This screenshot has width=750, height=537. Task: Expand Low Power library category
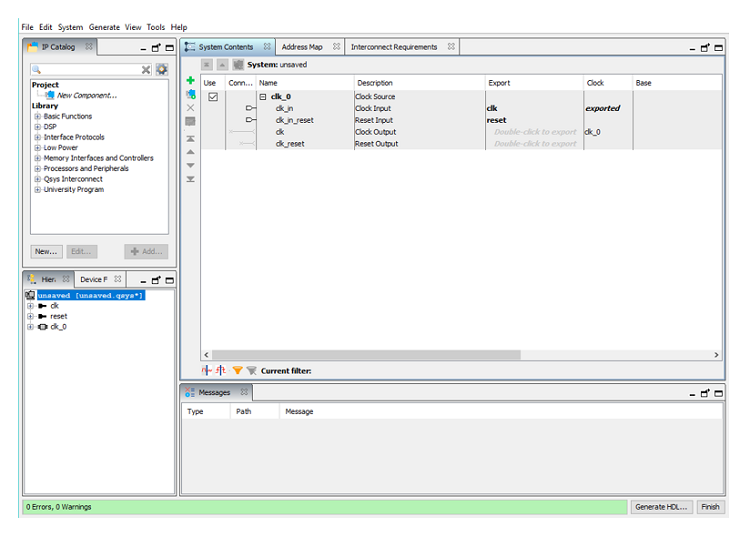[37, 148]
